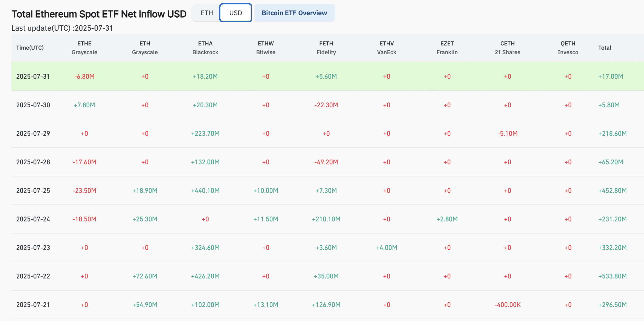Screen dimensions: 644x321
Task: Select the USD toggle option
Action: click(x=235, y=13)
